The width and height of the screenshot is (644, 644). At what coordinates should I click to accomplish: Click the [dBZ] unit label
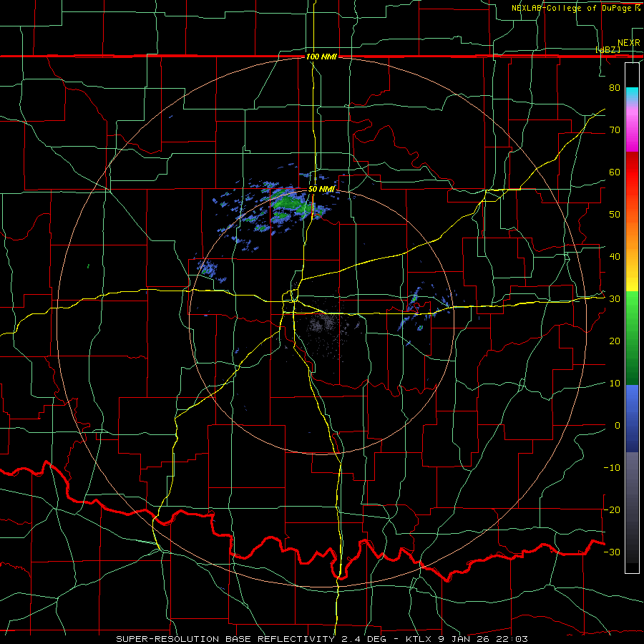[x=608, y=50]
